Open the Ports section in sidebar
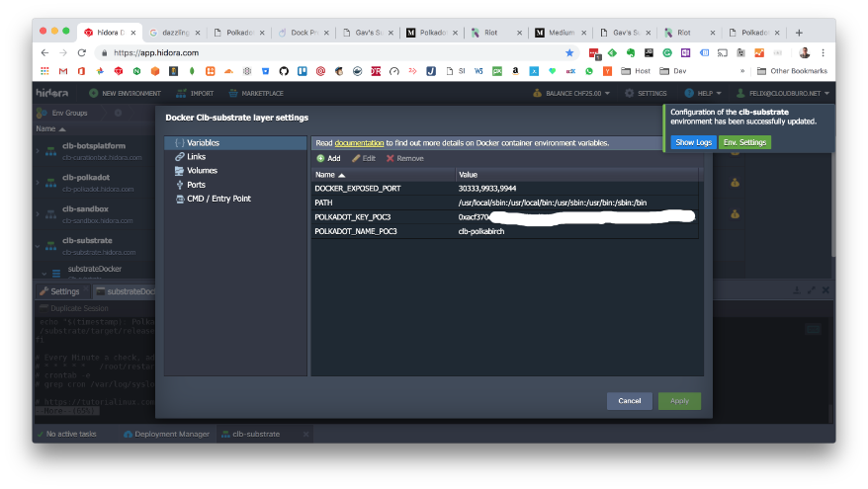This screenshot has height=489, width=868. point(196,185)
